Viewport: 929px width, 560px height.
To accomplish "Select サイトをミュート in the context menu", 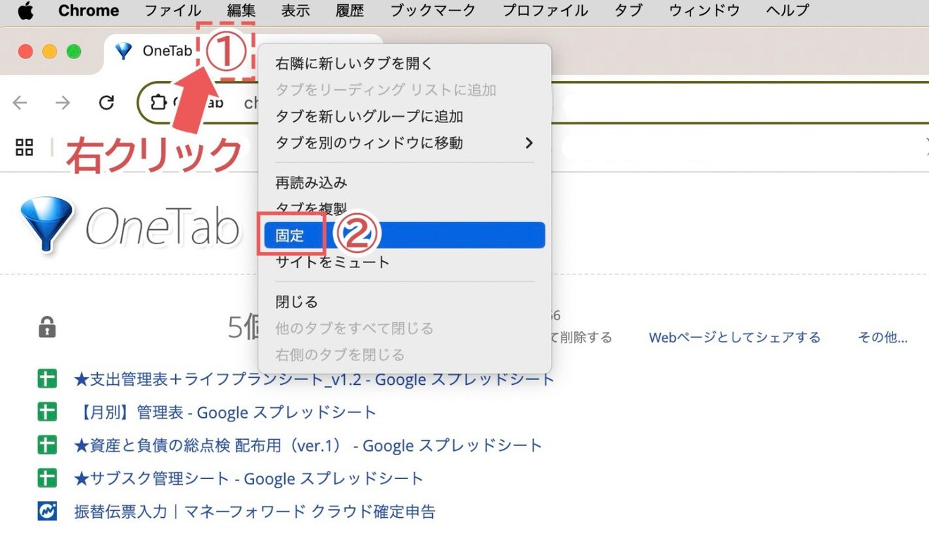I will [405, 262].
